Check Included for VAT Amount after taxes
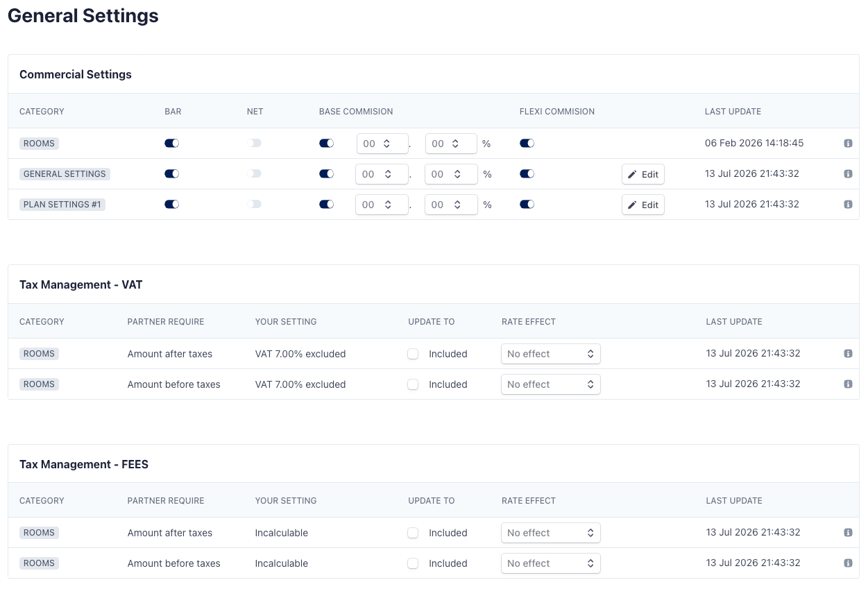This screenshot has height=589, width=868. click(413, 354)
